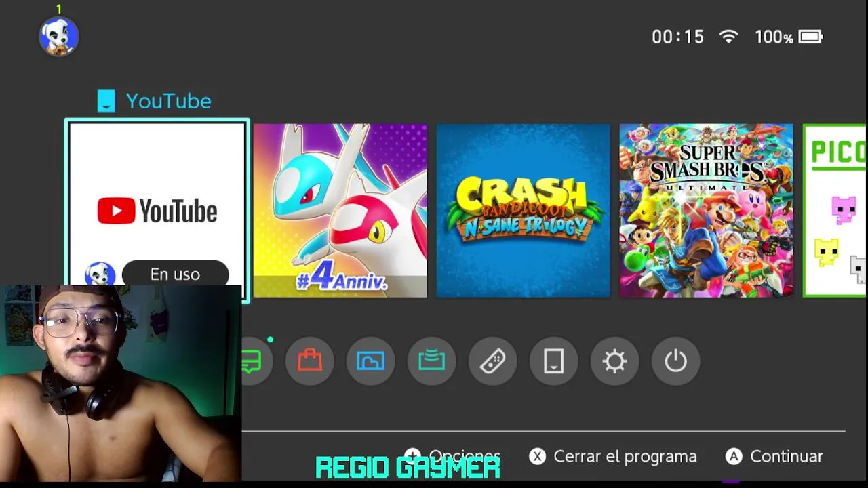Click the blue game card icon beside YouTube title
The height and width of the screenshot is (488, 868).
point(106,101)
